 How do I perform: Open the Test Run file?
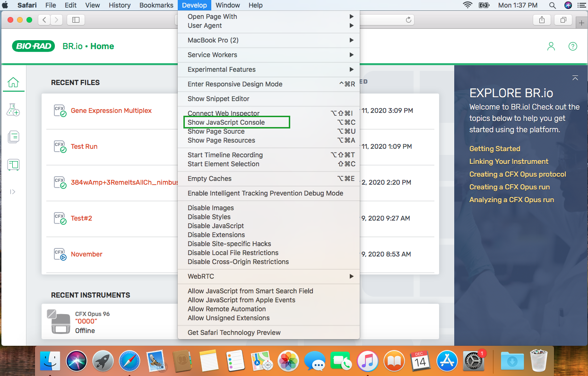(x=84, y=146)
